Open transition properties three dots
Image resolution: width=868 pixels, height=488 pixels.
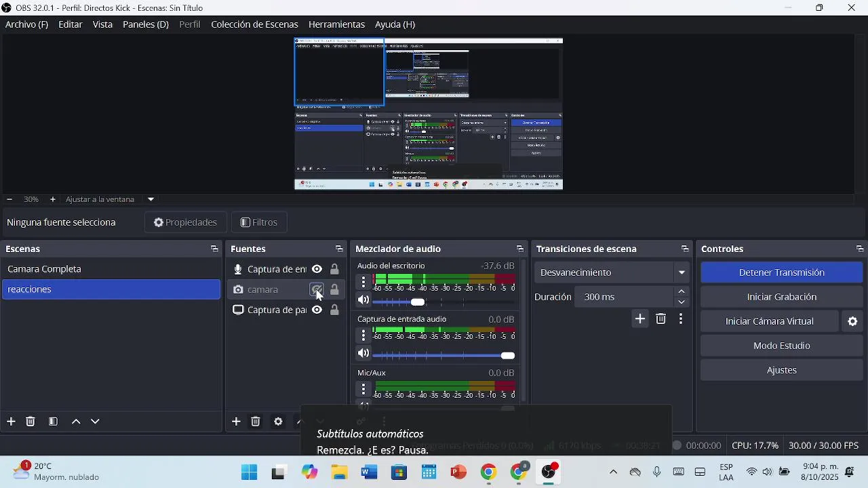(x=681, y=319)
